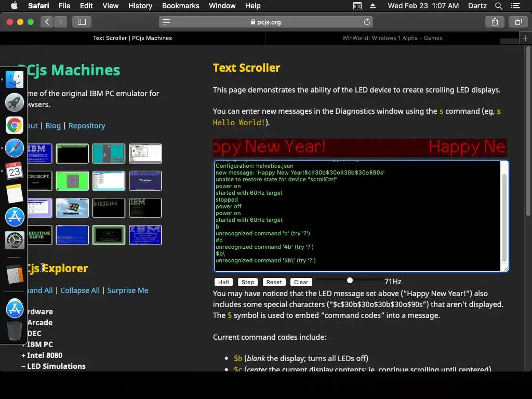532x399 pixels.
Task: Open the Calculator icon in dock
Action: (x=14, y=274)
